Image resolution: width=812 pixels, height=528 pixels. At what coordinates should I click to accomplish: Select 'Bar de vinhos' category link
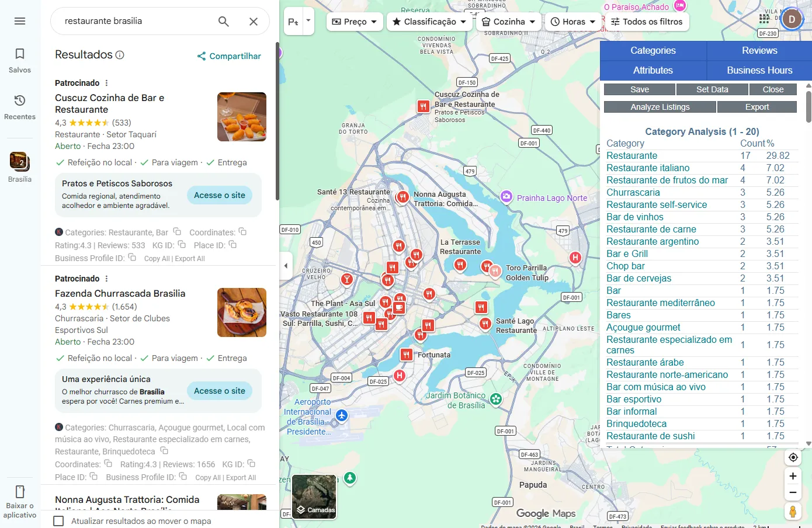click(x=635, y=217)
